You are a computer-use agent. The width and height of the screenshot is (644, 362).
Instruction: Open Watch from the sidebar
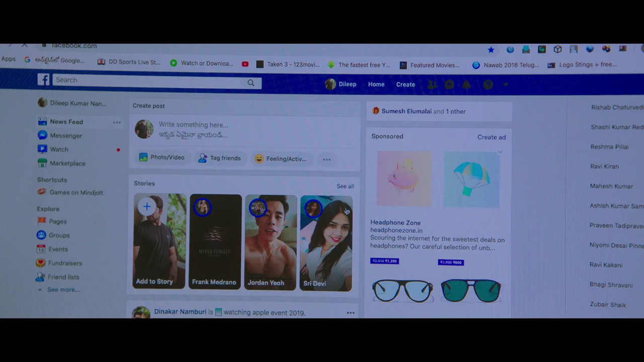point(53,149)
